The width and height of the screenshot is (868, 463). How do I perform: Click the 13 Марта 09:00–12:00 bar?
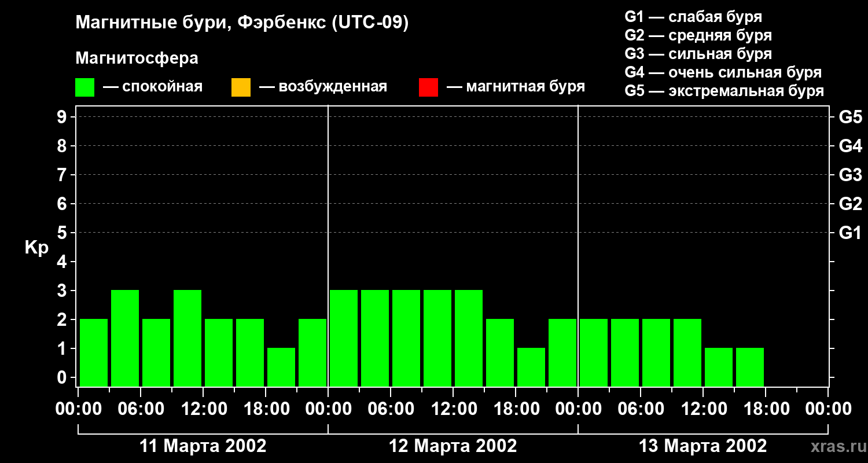687,352
